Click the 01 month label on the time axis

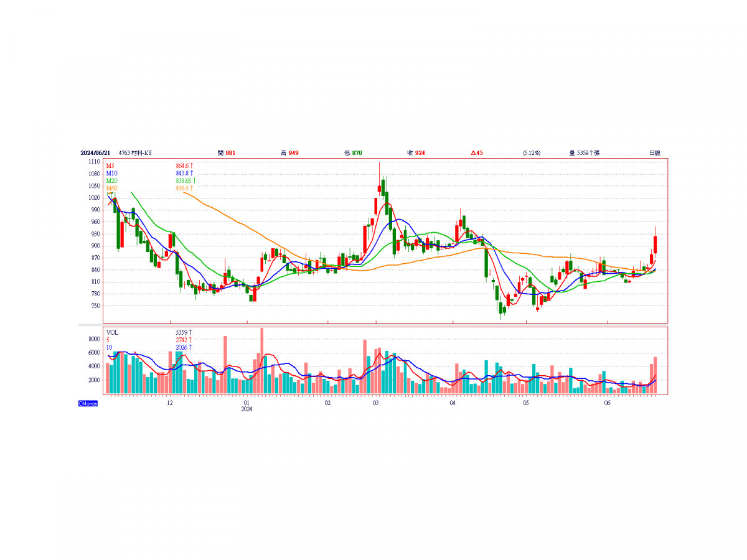click(247, 403)
